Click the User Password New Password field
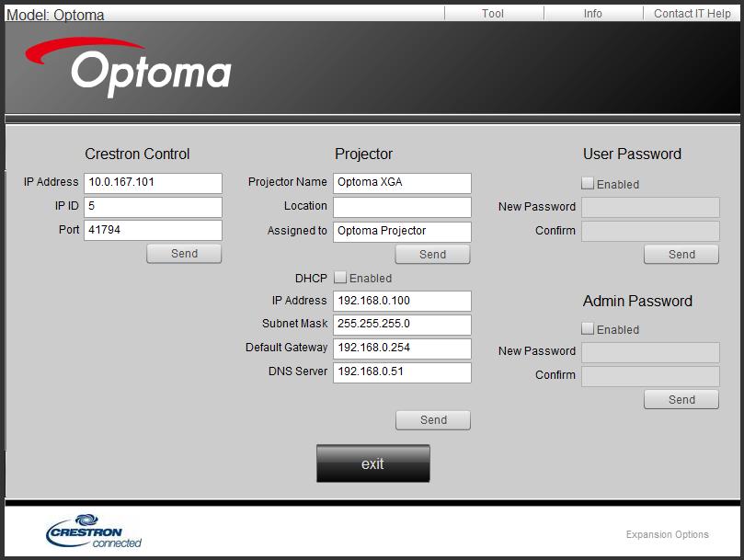The image size is (744, 560). (650, 207)
